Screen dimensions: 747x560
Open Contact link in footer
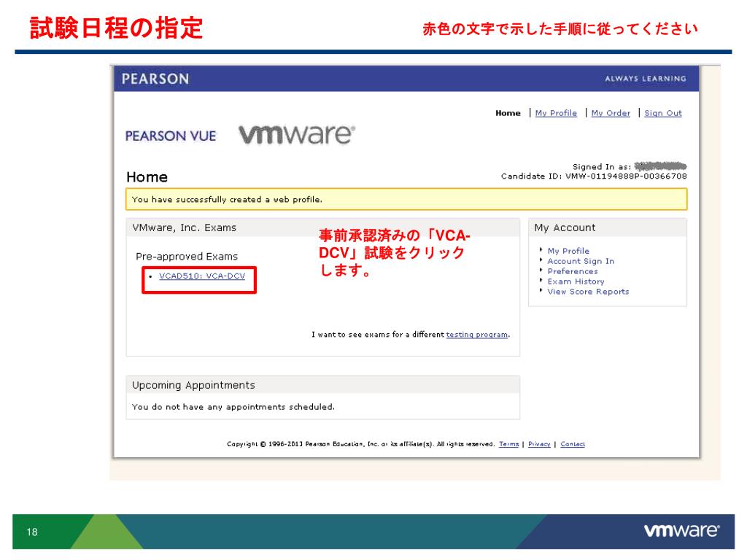(x=573, y=444)
